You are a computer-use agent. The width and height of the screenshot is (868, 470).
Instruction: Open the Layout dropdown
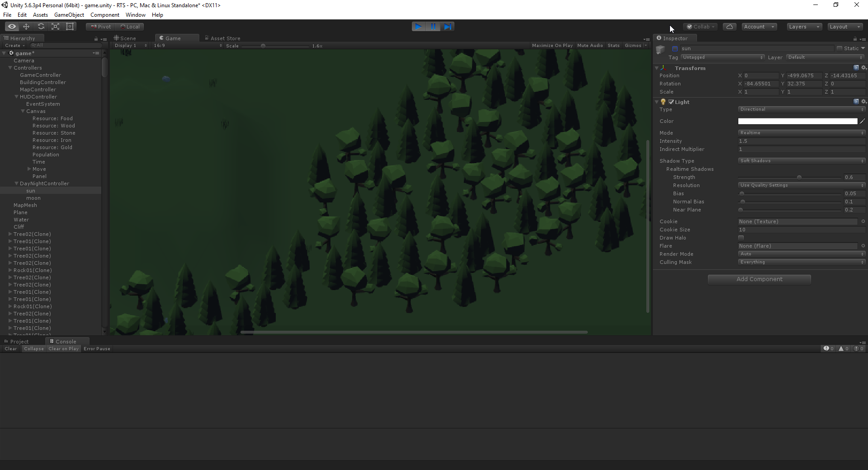tap(844, 27)
